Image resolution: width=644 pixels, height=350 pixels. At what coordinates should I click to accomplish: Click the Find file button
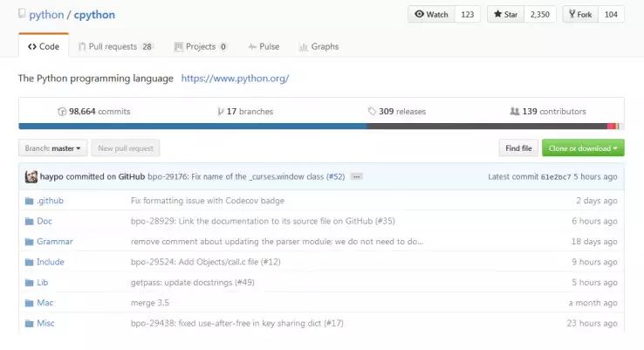click(518, 148)
